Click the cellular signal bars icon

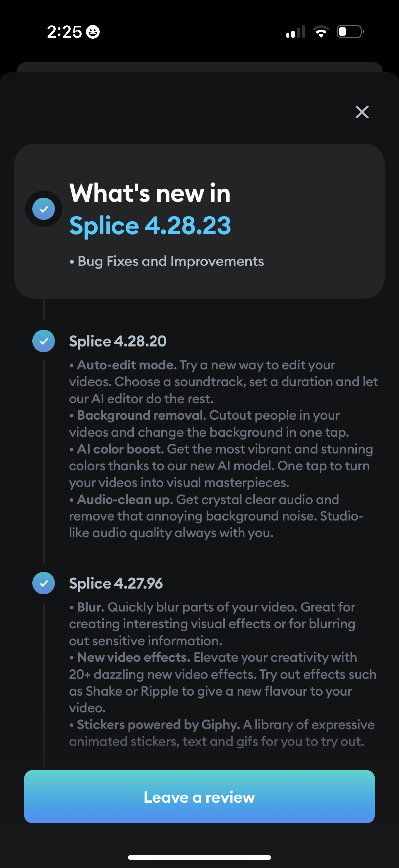coord(296,31)
